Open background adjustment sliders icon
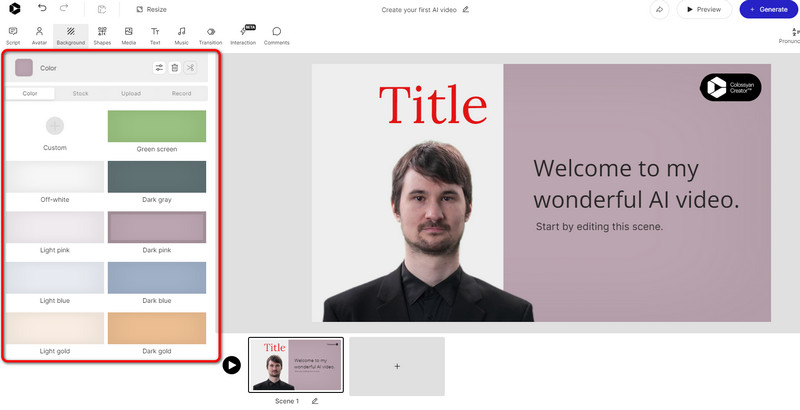 click(159, 68)
